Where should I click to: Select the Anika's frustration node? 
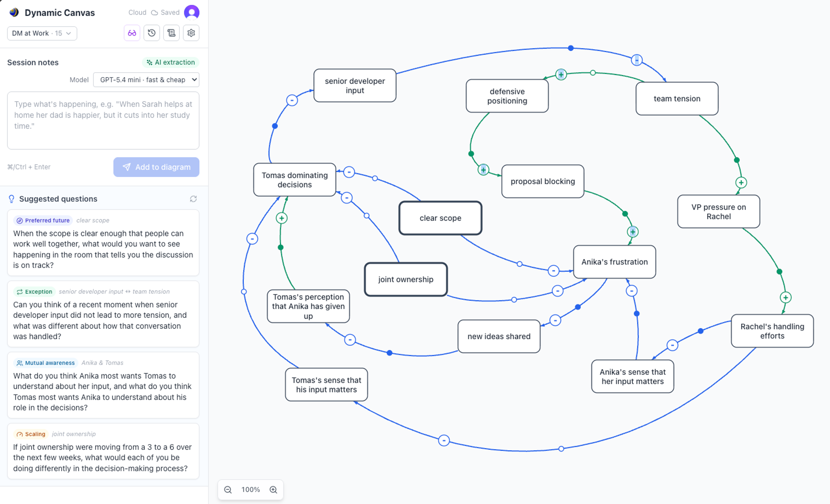(x=614, y=262)
